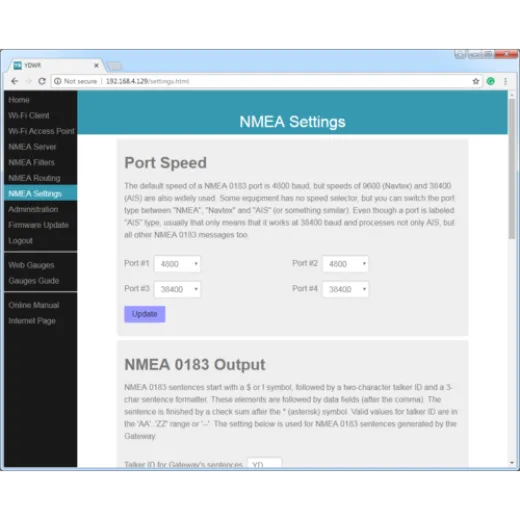Bookmark the page with star icon

pos(476,81)
